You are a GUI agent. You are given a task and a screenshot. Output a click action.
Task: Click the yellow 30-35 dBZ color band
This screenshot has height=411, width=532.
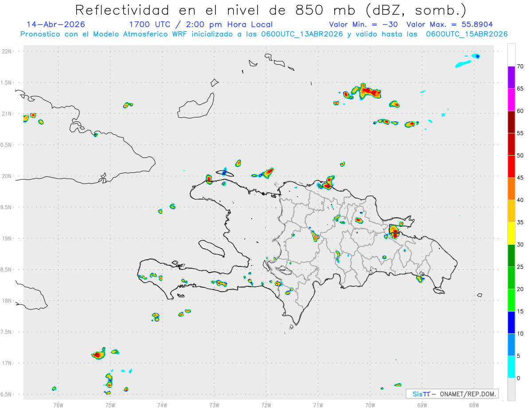[x=511, y=233]
